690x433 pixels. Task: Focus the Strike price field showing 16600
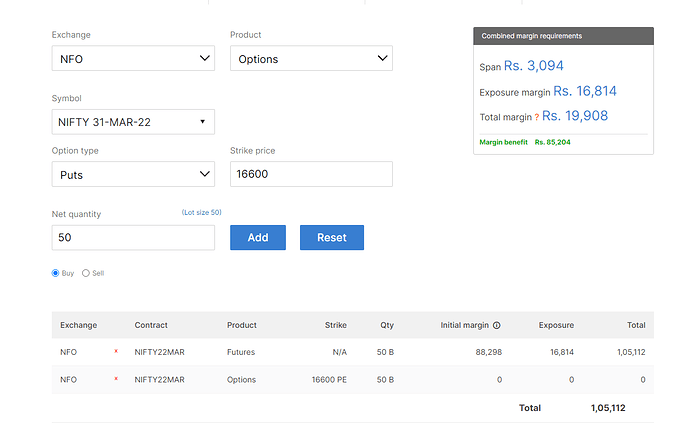[x=311, y=174]
